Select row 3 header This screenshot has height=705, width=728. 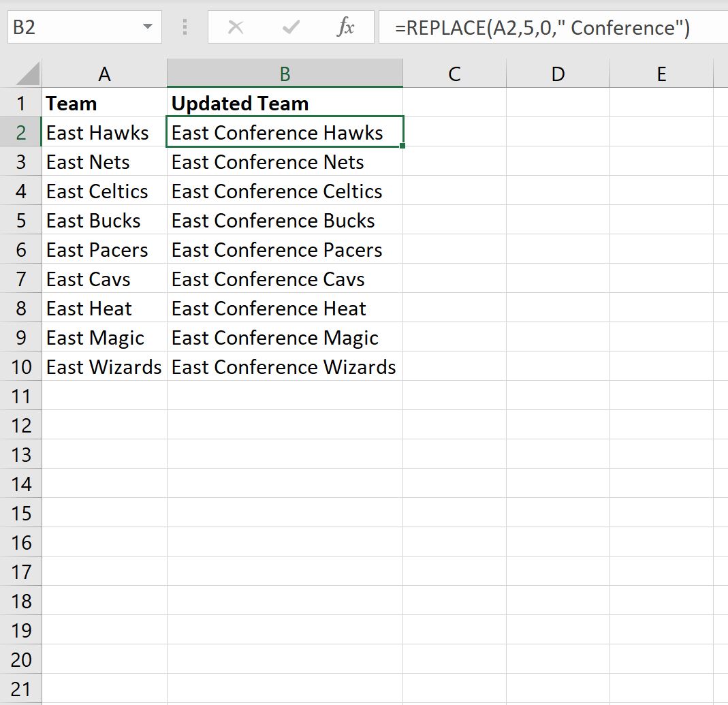tap(21, 161)
